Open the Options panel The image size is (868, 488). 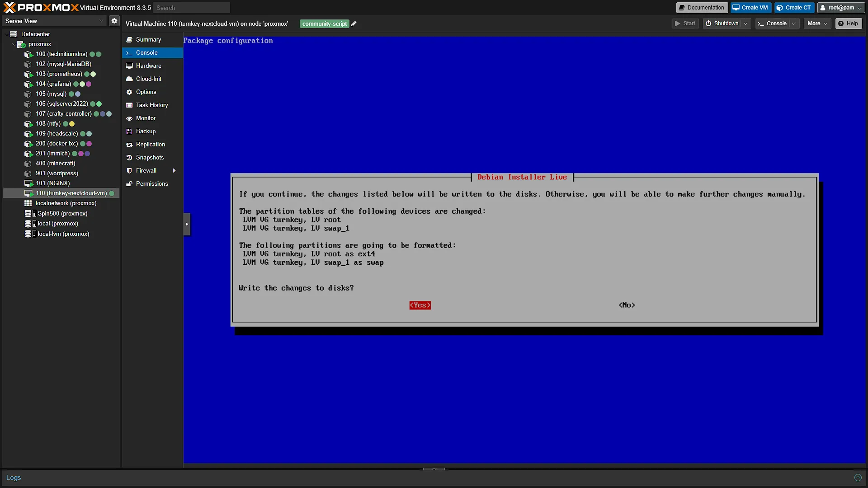tap(152, 92)
